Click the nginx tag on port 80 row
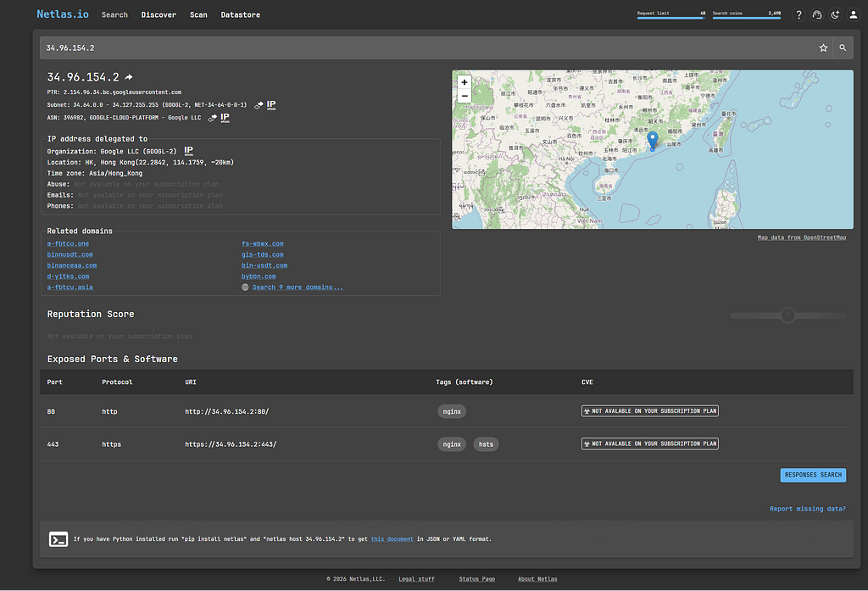 [x=452, y=411]
